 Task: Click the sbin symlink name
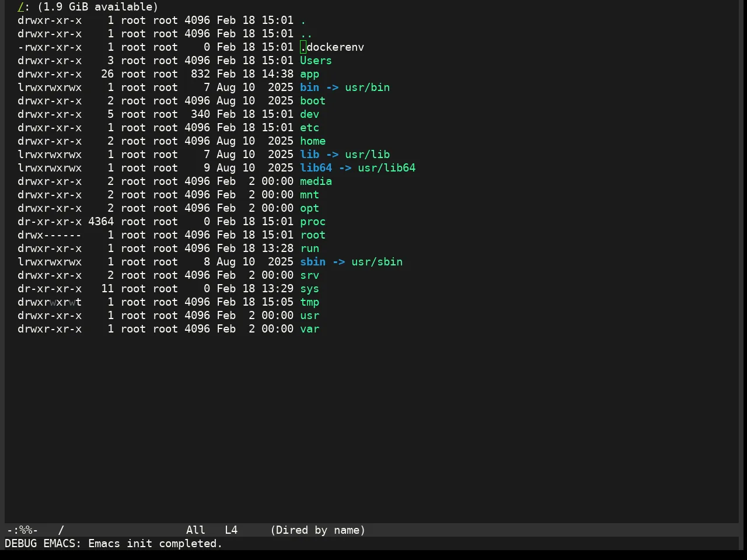click(313, 262)
